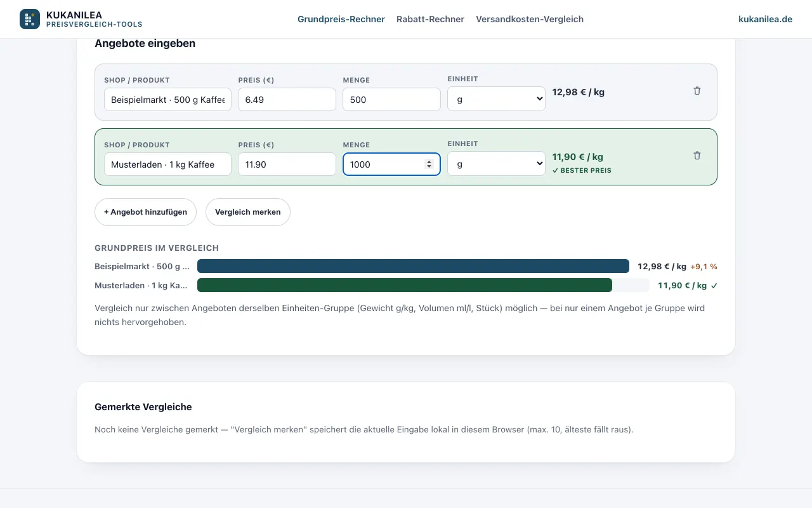Select the quantity field containing 500
The width and height of the screenshot is (812, 508).
point(391,100)
